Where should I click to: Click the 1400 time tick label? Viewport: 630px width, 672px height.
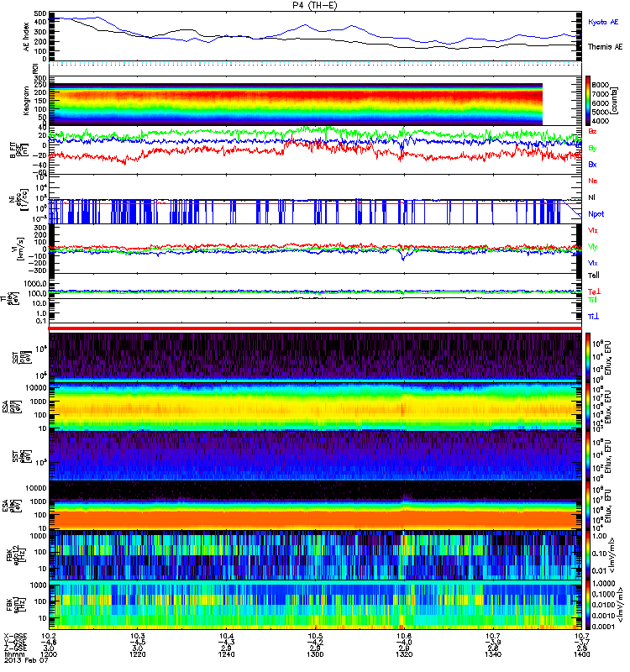point(581,654)
